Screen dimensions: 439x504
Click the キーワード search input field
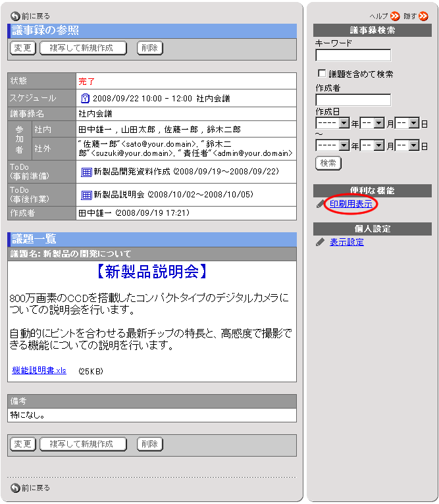point(353,55)
